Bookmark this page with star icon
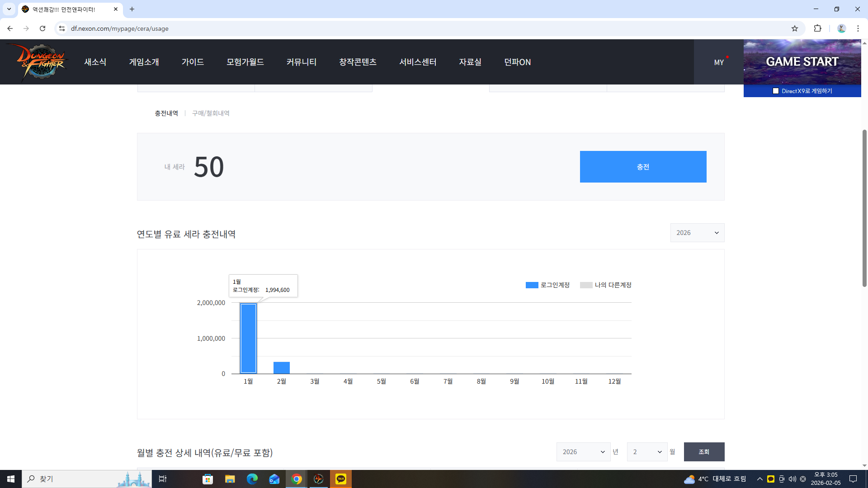 (795, 28)
